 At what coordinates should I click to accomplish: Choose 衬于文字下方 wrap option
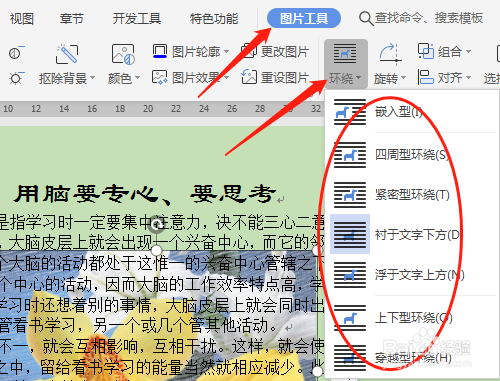tap(413, 235)
